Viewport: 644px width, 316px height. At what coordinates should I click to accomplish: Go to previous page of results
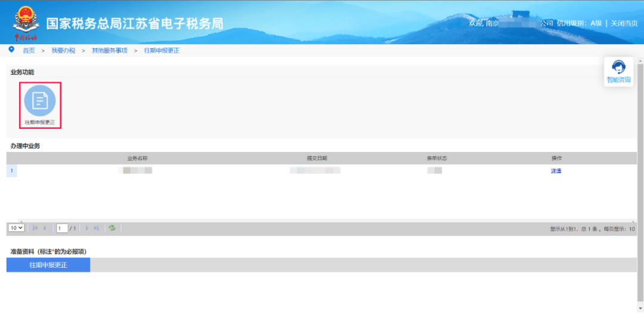pos(44,228)
